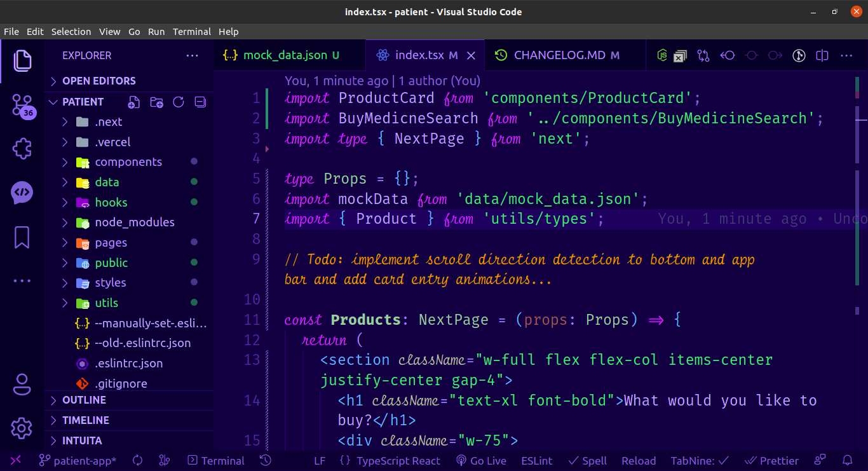Screen dimensions: 868x471
Task: Collapse all folders in Explorer
Action: [x=200, y=102]
